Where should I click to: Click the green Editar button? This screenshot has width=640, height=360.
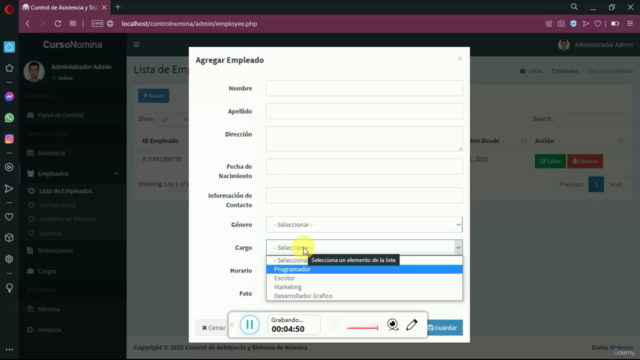(550, 161)
